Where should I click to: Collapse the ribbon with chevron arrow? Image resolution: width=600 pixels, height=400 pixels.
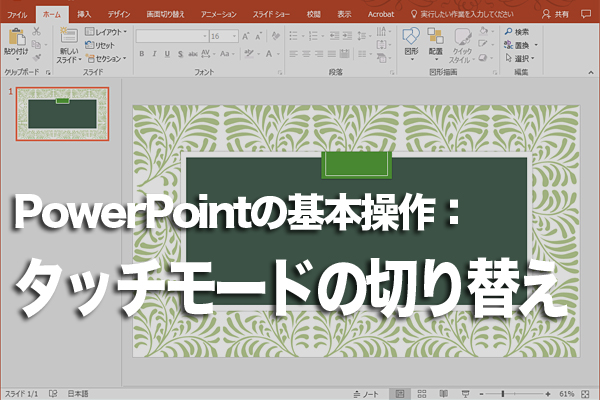tap(591, 72)
